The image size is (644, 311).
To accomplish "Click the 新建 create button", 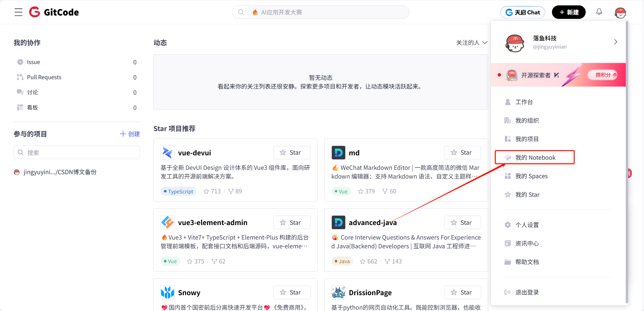I will tap(569, 12).
